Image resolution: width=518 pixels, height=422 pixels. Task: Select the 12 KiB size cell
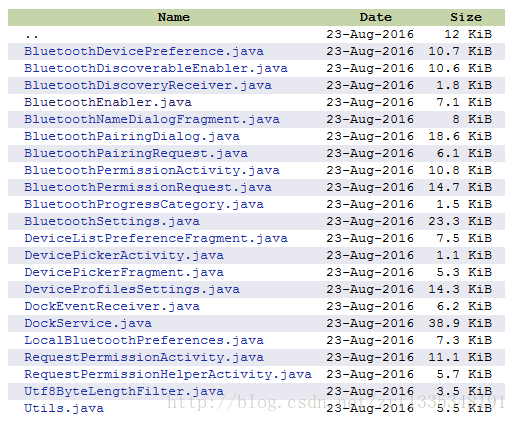coord(468,34)
